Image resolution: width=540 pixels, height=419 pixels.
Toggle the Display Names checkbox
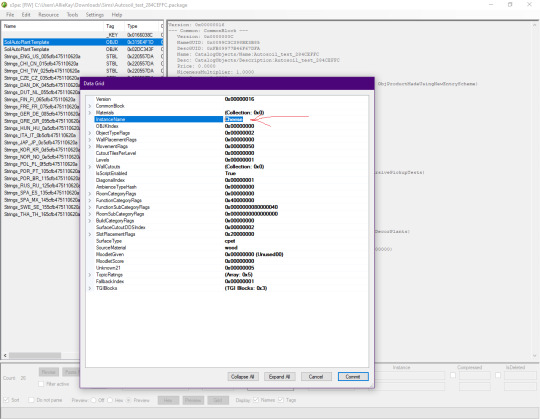tap(256, 400)
